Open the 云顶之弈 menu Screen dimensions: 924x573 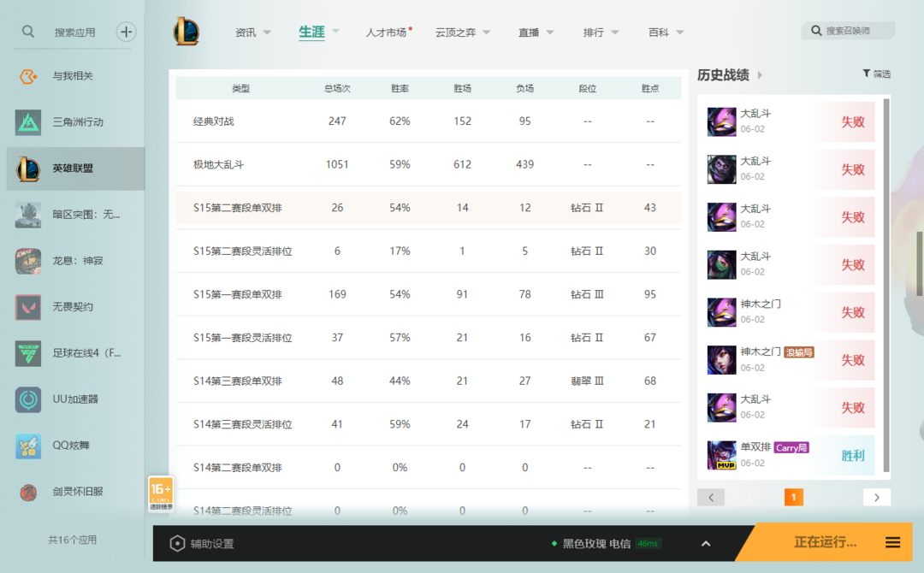click(x=455, y=32)
